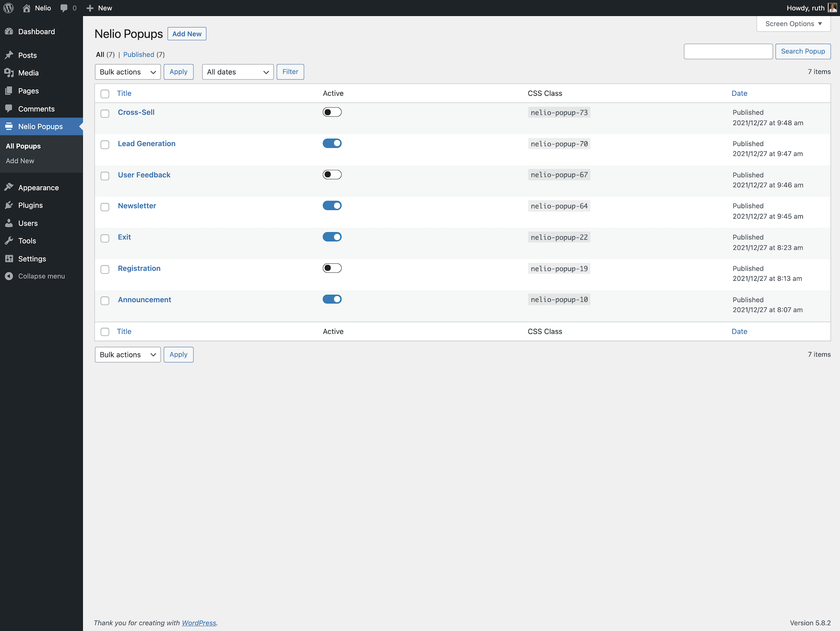Click the Comments icon in sidebar

point(9,108)
